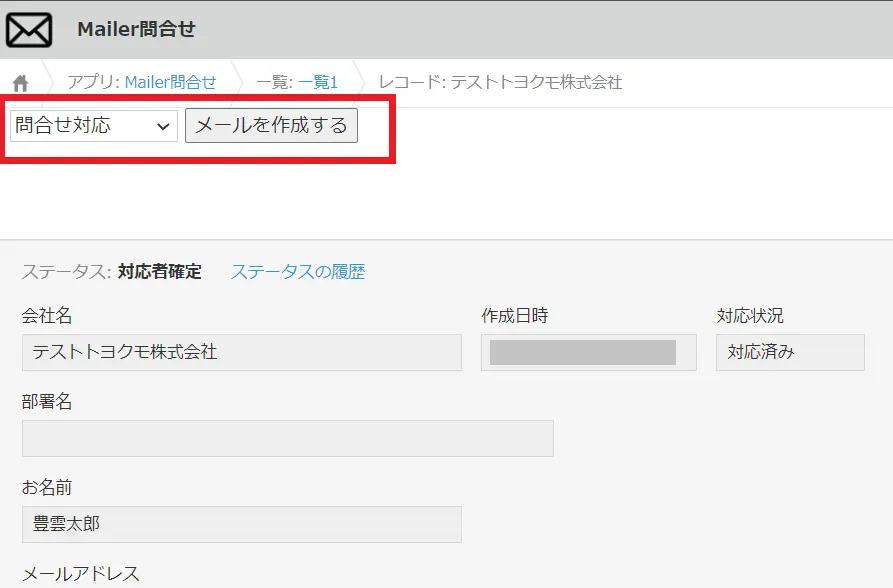Screen dimensions: 893x588
Task: Click the お名前 field 豊雲太郎
Action: tap(241, 524)
